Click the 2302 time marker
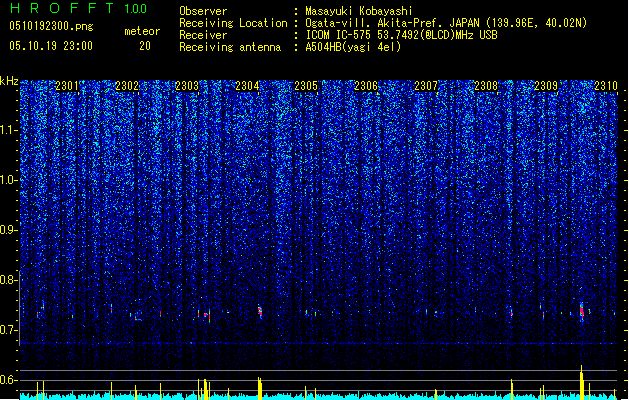629x400 pixels. coord(127,86)
